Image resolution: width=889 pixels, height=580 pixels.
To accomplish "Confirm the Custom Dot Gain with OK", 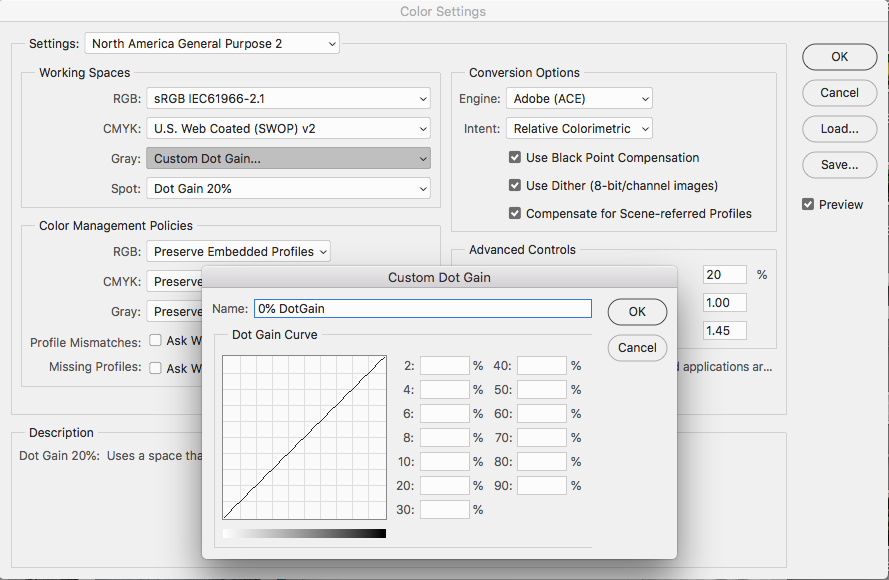I will tap(637, 311).
